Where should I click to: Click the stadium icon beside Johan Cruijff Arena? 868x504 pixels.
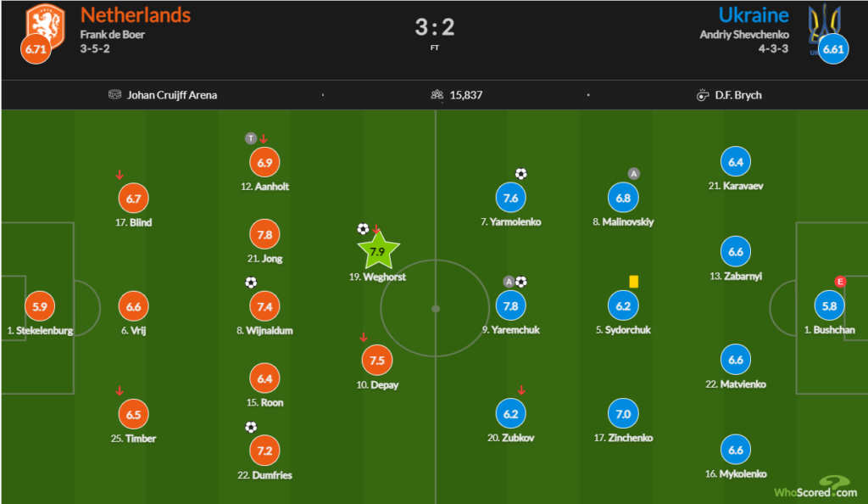115,95
